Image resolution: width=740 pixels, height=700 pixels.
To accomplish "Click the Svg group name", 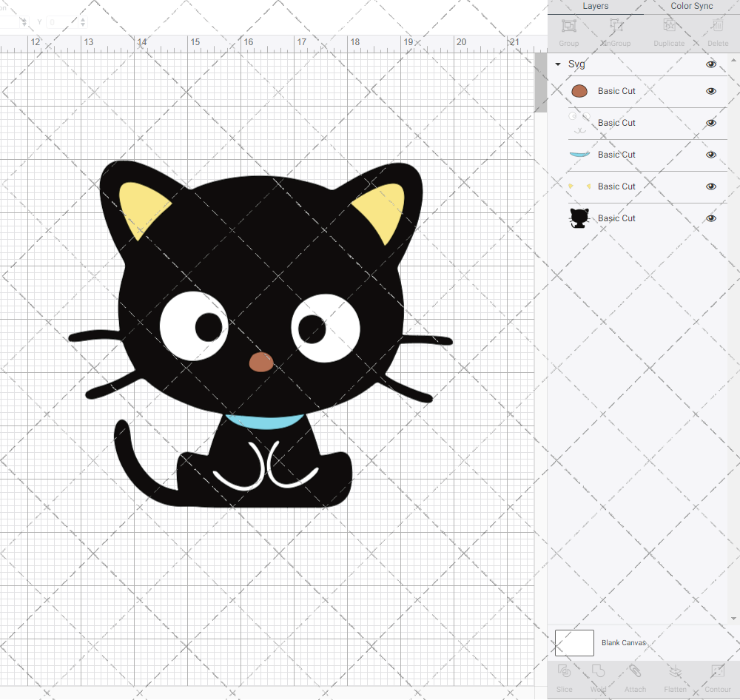I will [x=576, y=64].
